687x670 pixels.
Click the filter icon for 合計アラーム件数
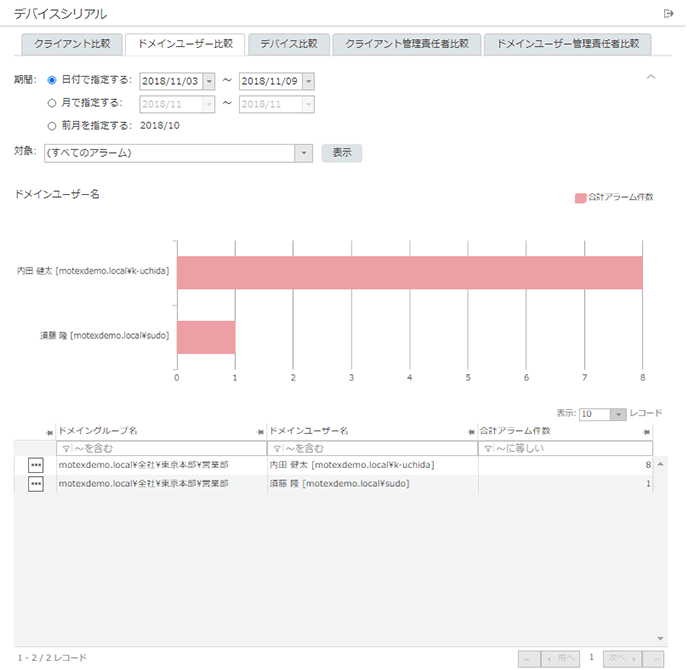pos(488,448)
